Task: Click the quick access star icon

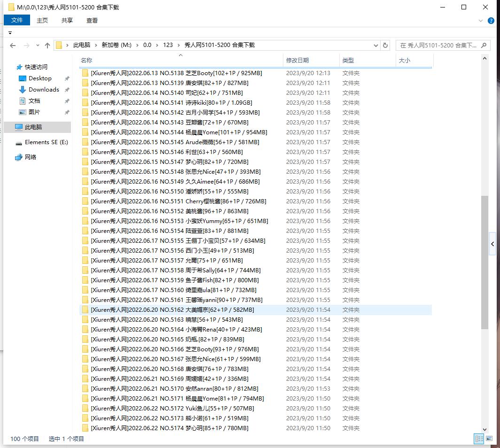Action: point(19,67)
